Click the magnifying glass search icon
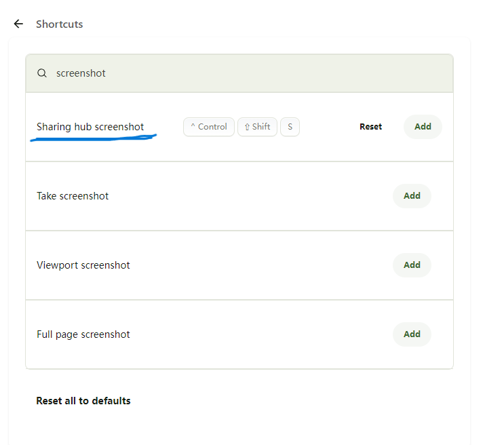Viewport: 504px width, 445px height. [x=42, y=73]
